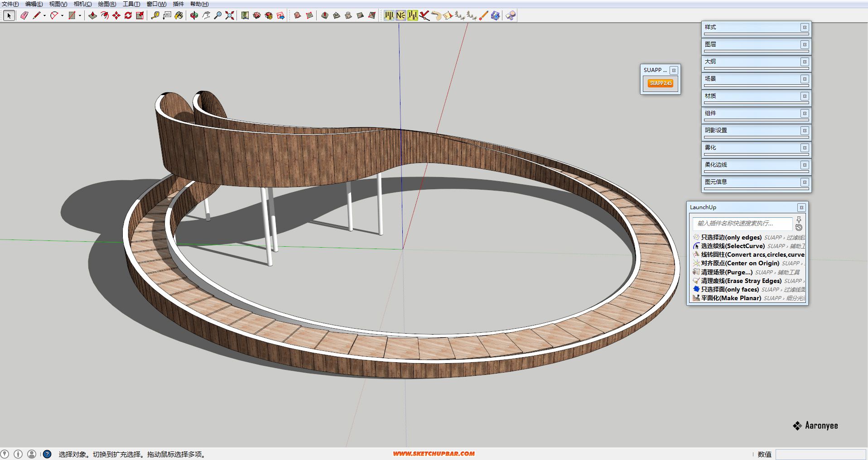Pick the pink Eraser tool
Screen dimensions: 868x460
(x=24, y=15)
